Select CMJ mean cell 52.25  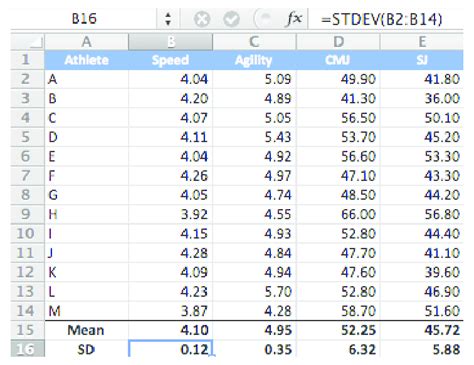coord(338,330)
